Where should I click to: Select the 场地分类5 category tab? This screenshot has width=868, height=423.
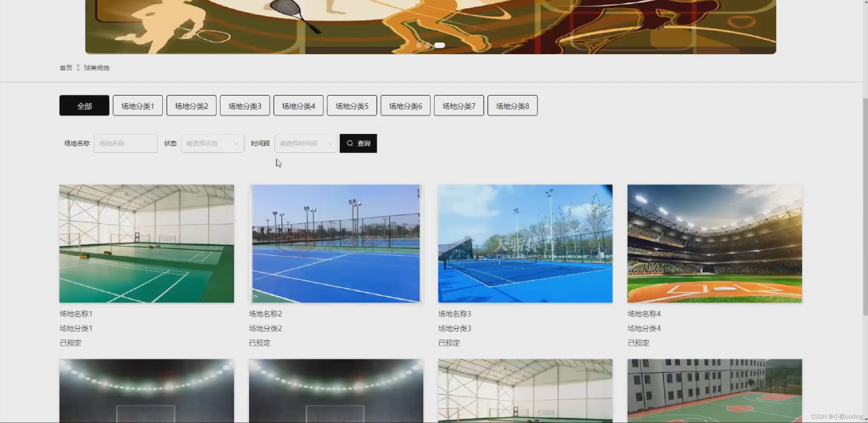[x=352, y=106]
